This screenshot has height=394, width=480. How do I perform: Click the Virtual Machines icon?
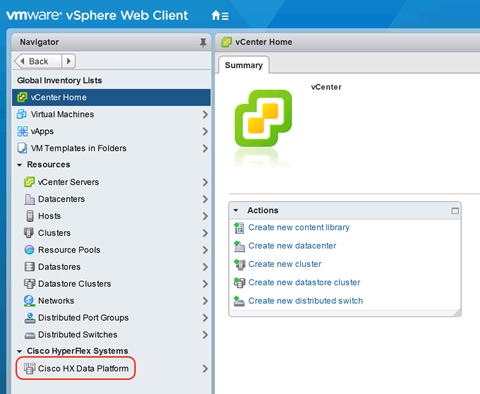tap(22, 114)
